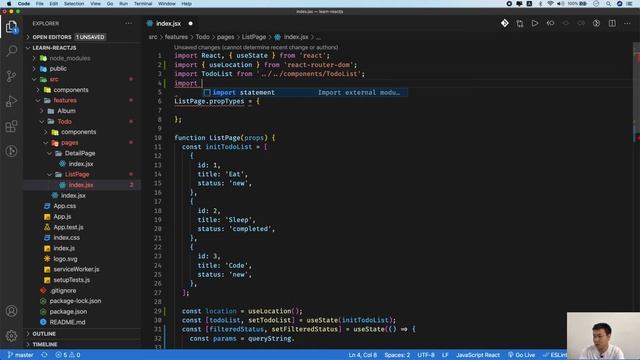Open the Extensions view
Image resolution: width=640 pixels, height=360 pixels.
coord(11,126)
